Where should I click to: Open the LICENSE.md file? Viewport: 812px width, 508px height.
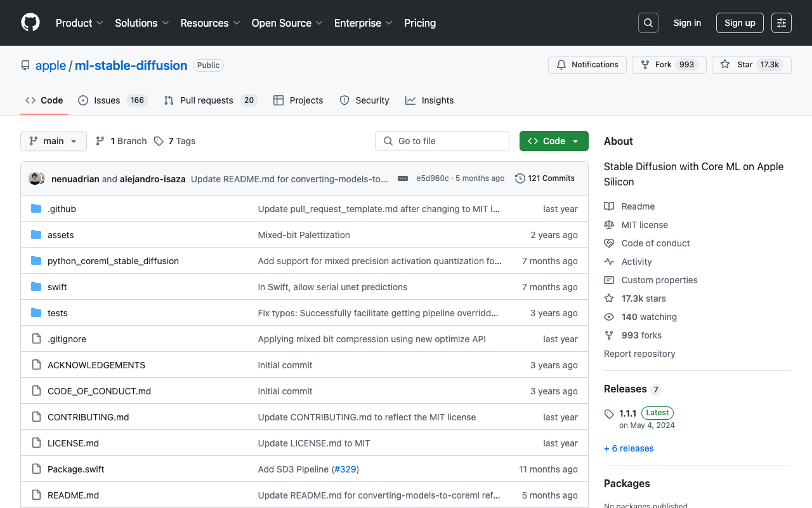pos(73,443)
